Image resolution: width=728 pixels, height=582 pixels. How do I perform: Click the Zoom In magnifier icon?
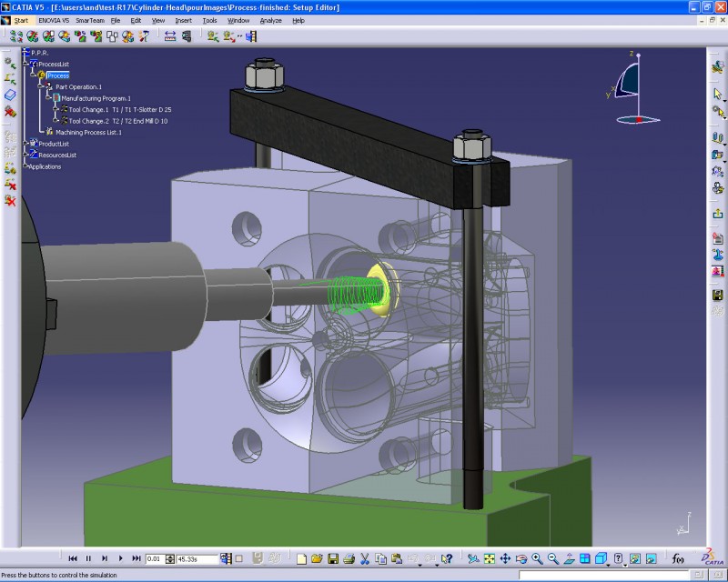(538, 558)
